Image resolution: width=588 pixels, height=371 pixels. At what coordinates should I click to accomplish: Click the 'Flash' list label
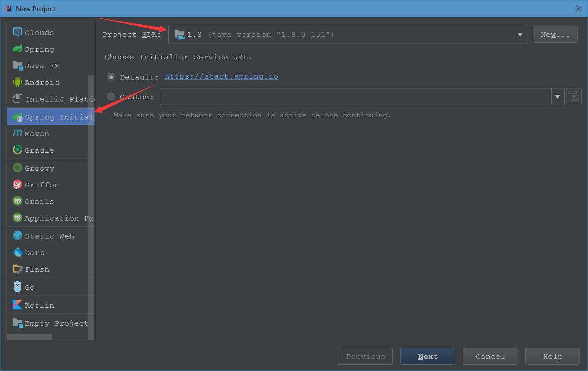[x=37, y=269]
